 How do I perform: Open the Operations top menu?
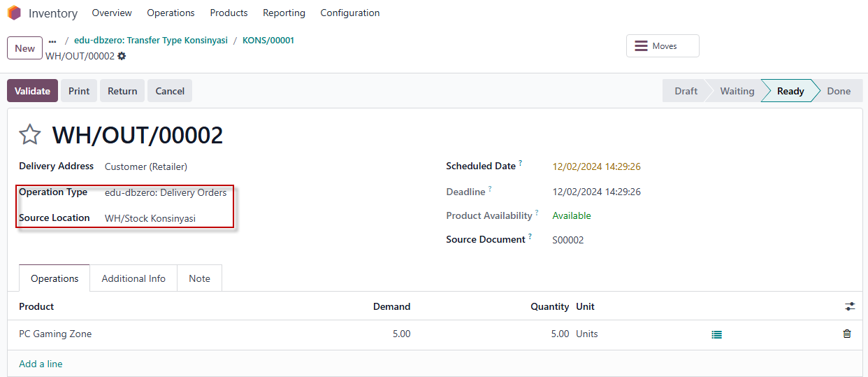tap(171, 13)
